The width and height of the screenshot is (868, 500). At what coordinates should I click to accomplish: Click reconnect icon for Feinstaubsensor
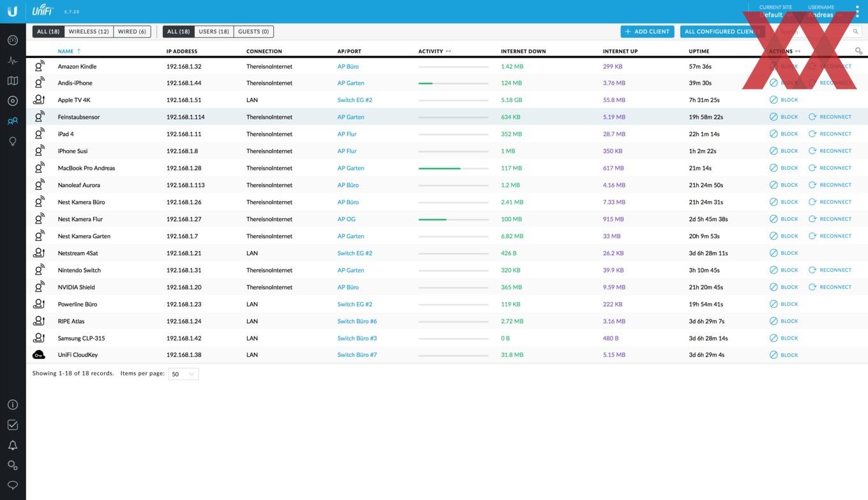pyautogui.click(x=812, y=117)
